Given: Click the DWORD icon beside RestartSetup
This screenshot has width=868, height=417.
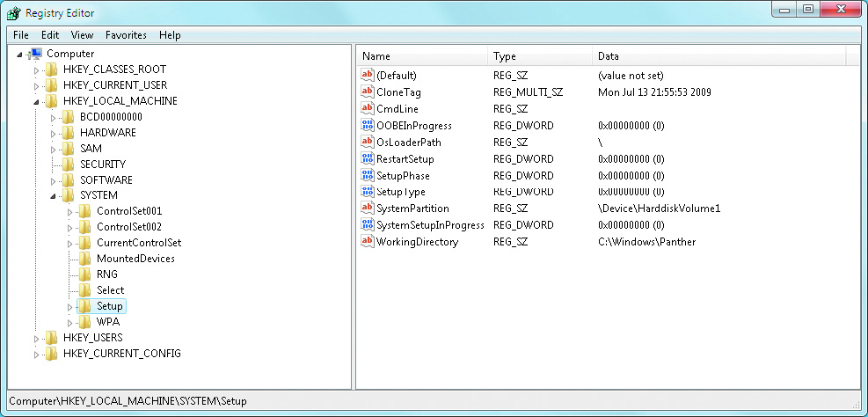Looking at the screenshot, I should (367, 158).
